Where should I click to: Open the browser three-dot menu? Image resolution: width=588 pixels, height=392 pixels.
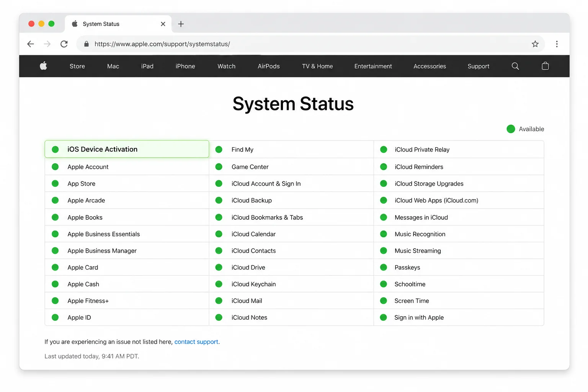557,44
